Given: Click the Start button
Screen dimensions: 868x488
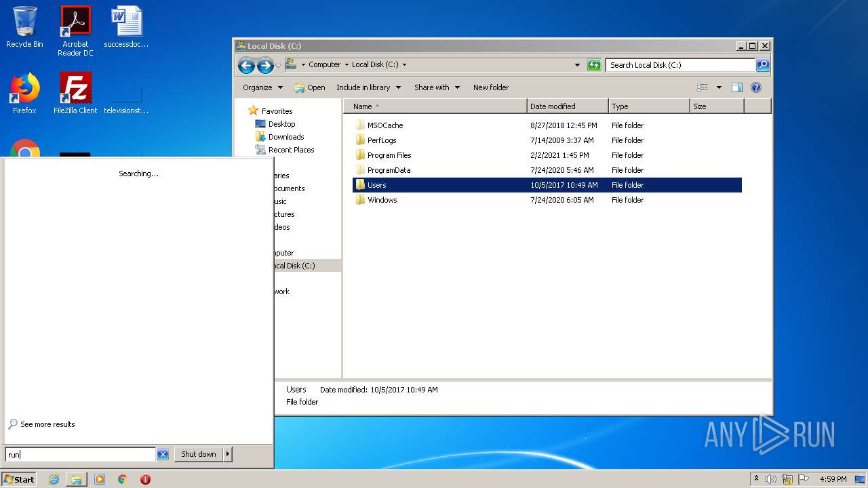Looking at the screenshot, I should 19,479.
